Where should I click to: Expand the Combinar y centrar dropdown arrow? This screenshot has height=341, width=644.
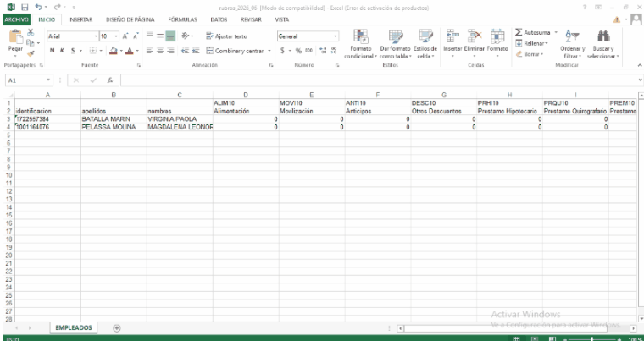coord(269,51)
